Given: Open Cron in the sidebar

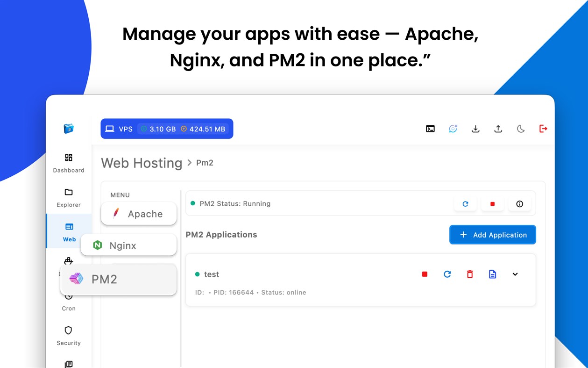Looking at the screenshot, I should coord(69,303).
